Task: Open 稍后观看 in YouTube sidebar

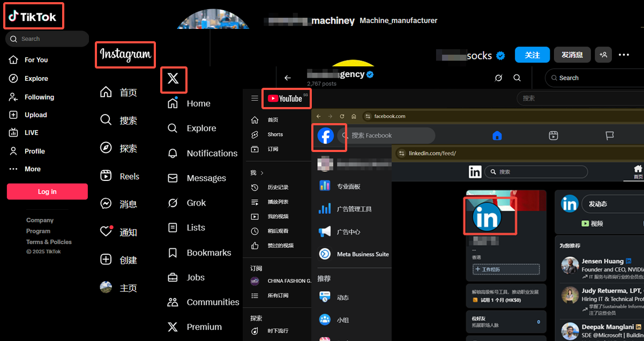Action: coord(271,231)
